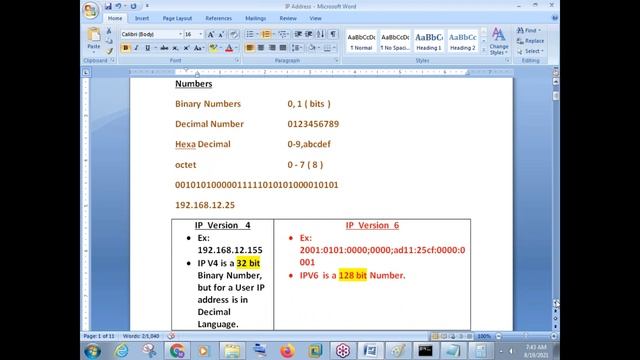The width and height of the screenshot is (640, 360).
Task: Open the line spacing dropdown
Action: click(x=297, y=48)
